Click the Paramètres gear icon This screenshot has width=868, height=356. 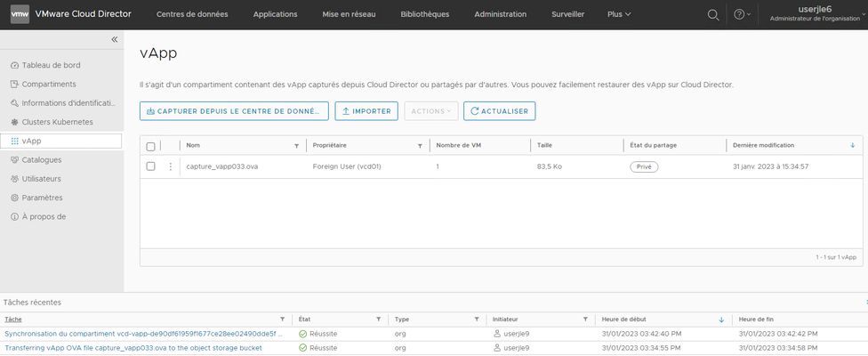[x=15, y=198]
